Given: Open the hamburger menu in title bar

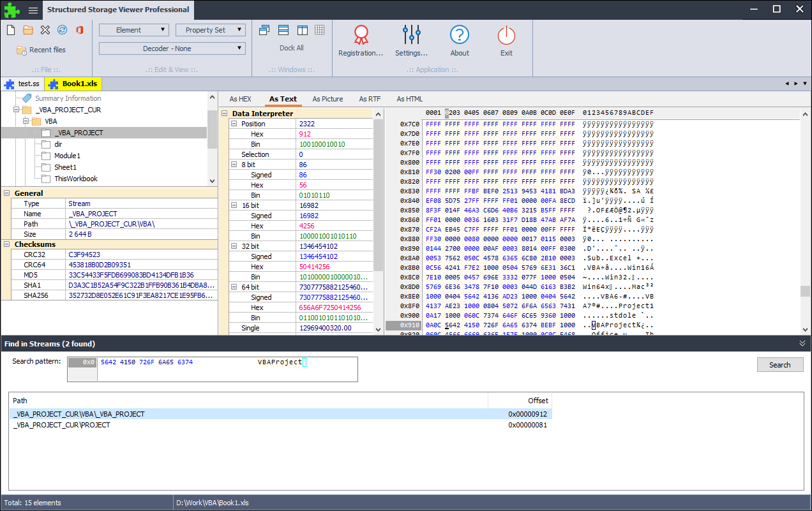Looking at the screenshot, I should pos(33,10).
